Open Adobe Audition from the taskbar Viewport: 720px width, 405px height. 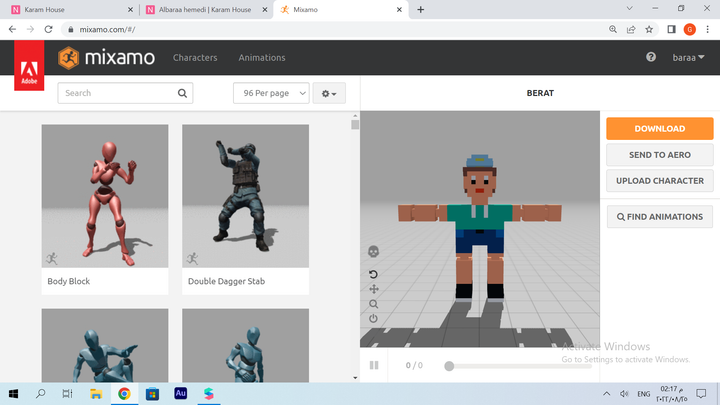point(180,394)
